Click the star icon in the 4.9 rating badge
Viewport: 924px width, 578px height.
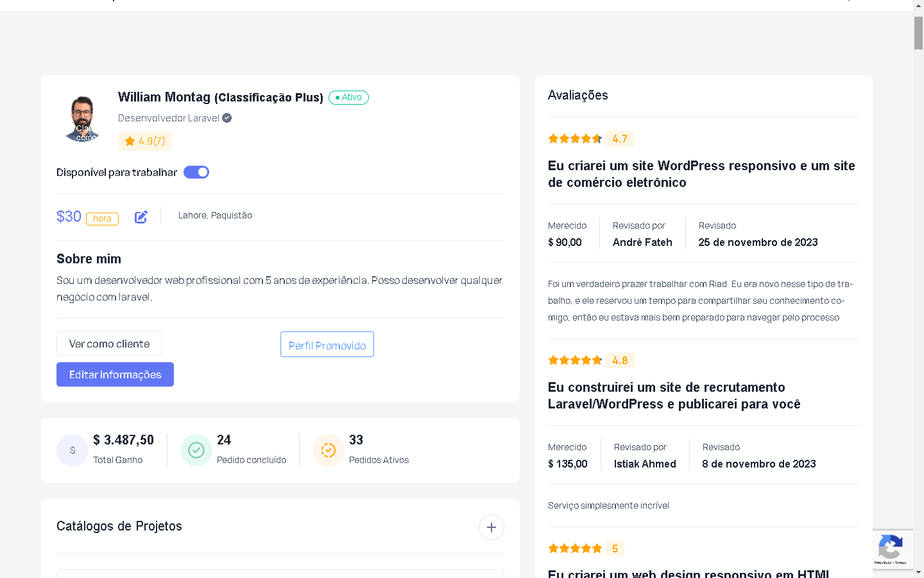tap(130, 141)
